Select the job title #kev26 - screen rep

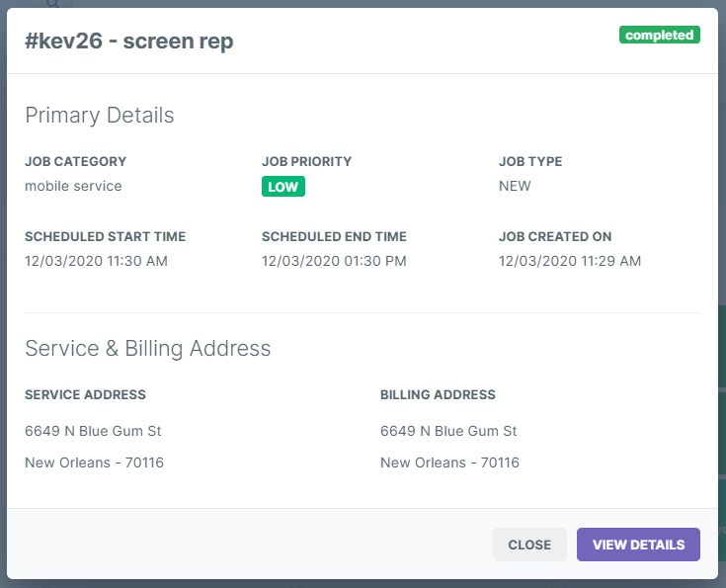pyautogui.click(x=129, y=42)
